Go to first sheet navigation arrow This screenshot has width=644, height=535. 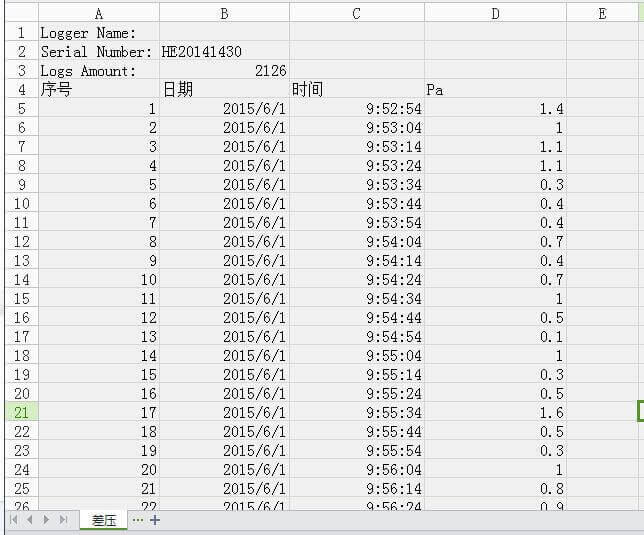15,520
